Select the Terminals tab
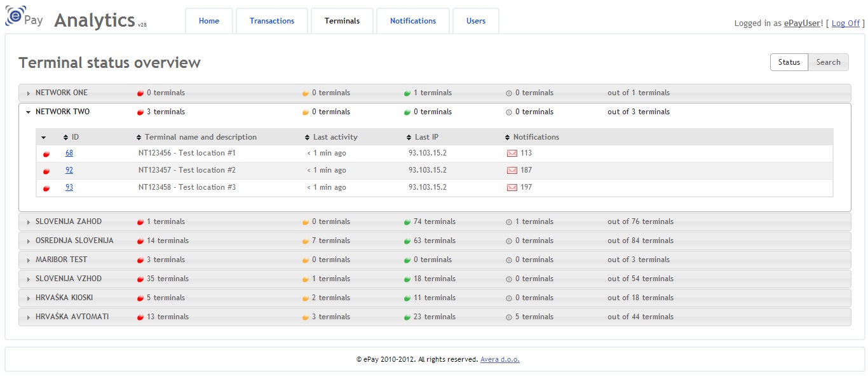 pos(342,21)
